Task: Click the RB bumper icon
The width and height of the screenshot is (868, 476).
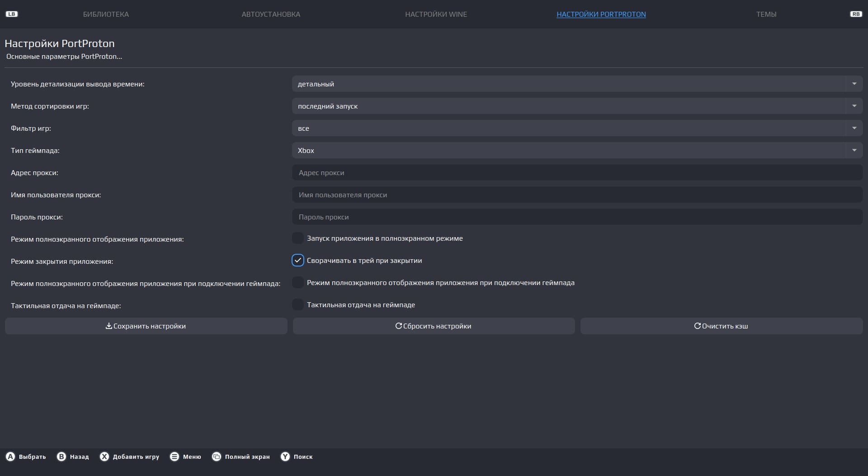Action: [856, 14]
